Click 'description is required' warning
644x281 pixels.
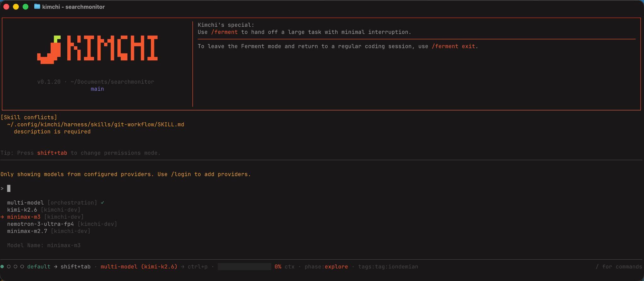pos(52,132)
